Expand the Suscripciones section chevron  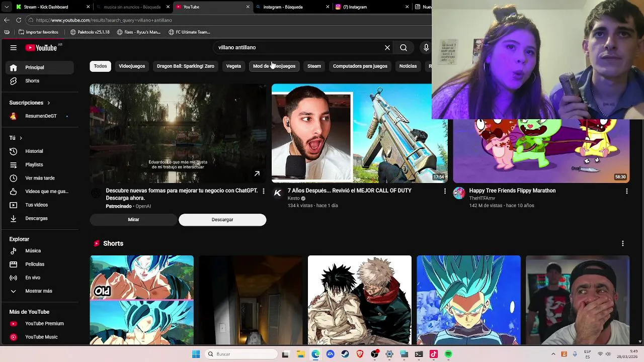point(48,103)
